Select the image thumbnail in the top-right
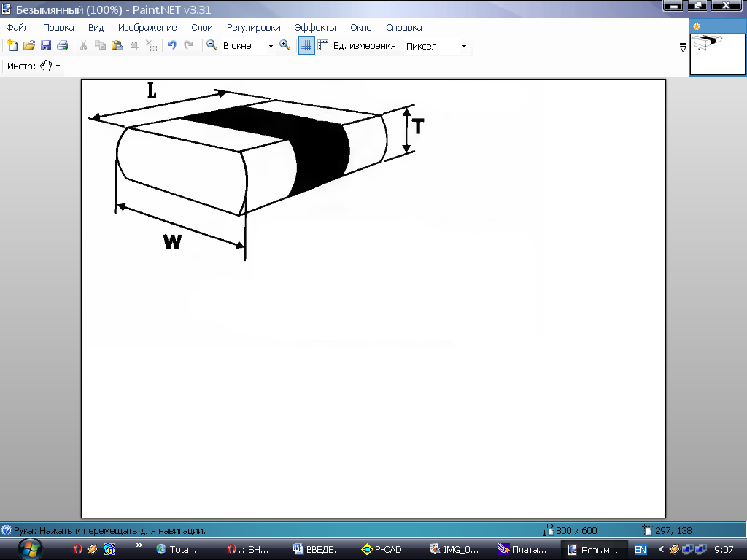This screenshot has height=560, width=747. click(x=718, y=53)
